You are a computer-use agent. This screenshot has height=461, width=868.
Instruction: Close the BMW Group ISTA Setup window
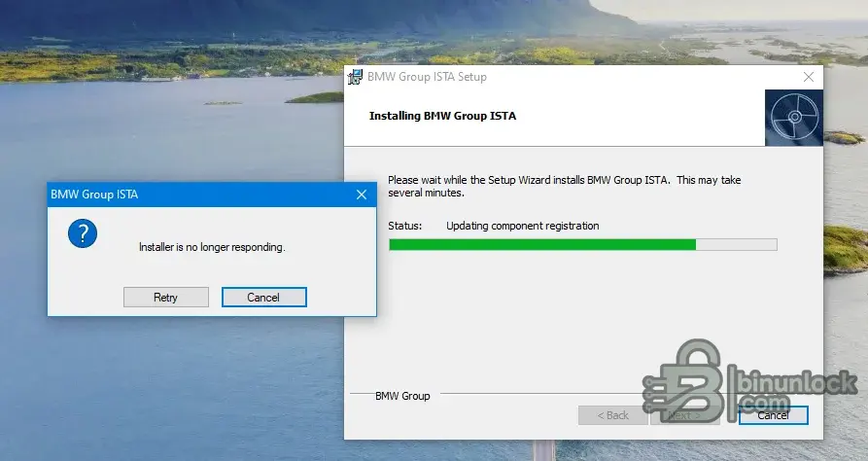[x=809, y=77]
